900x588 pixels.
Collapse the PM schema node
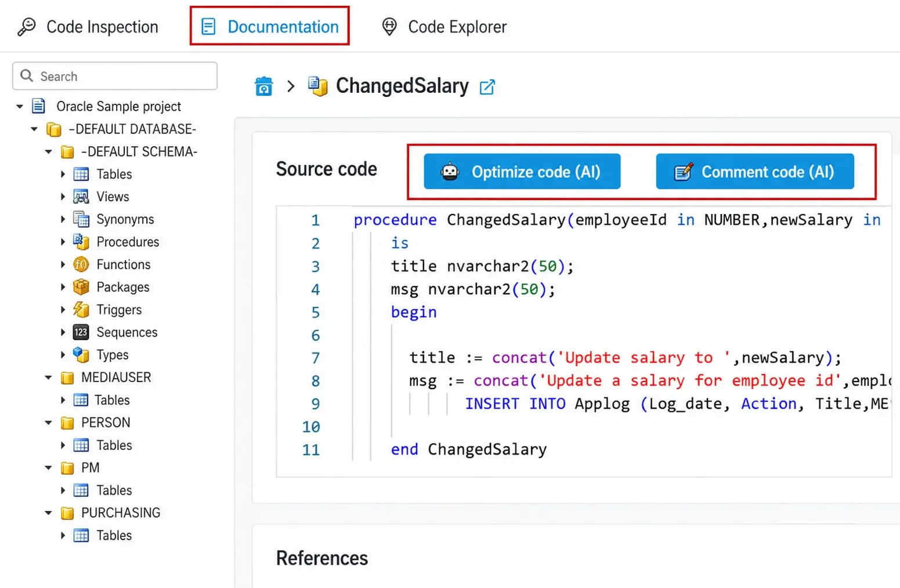pyautogui.click(x=49, y=468)
